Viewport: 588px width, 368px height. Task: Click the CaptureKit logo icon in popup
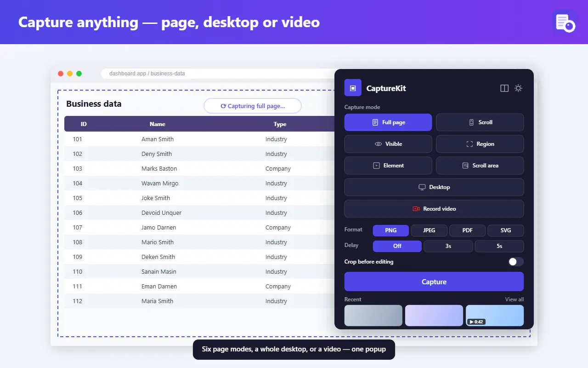(353, 88)
